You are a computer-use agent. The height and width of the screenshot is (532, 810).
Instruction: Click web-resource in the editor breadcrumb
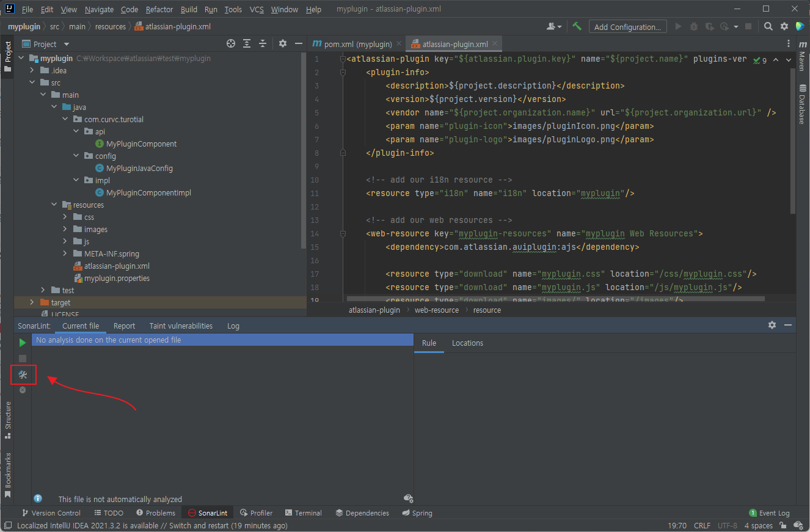[437, 310]
